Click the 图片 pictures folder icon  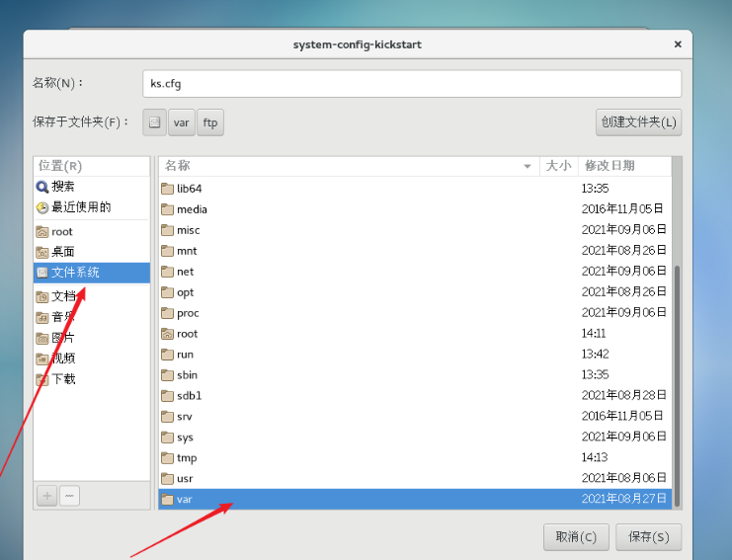(x=42, y=339)
